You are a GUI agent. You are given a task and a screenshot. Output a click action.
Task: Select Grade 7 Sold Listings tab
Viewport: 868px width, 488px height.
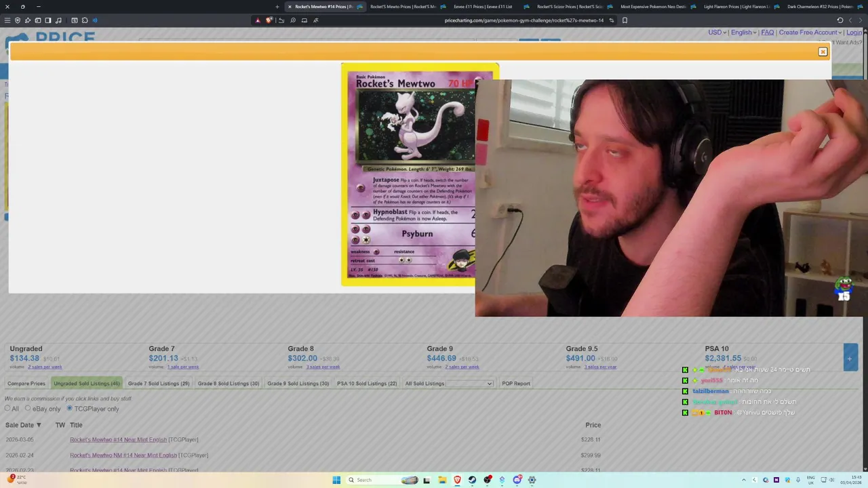point(159,384)
